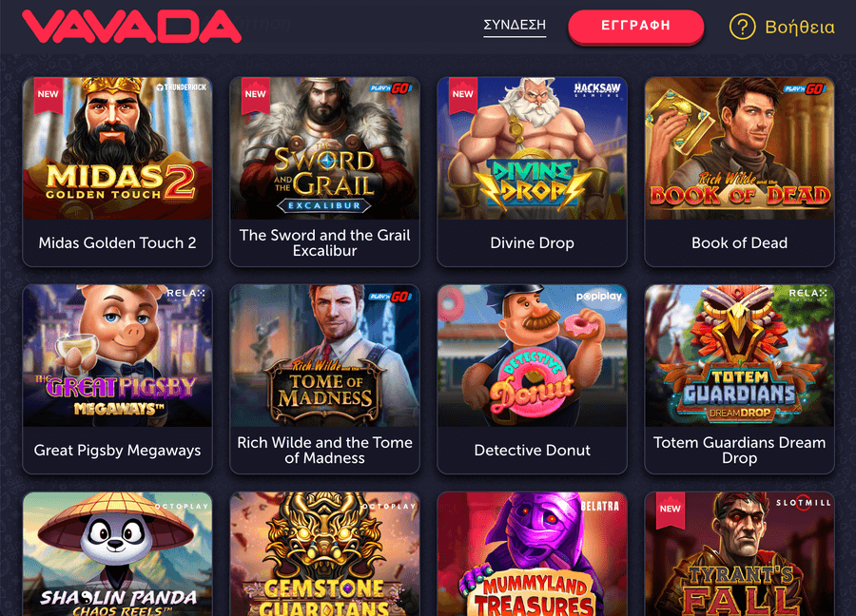Click the VAVADA logo
This screenshot has width=856, height=616.
pyautogui.click(x=131, y=27)
